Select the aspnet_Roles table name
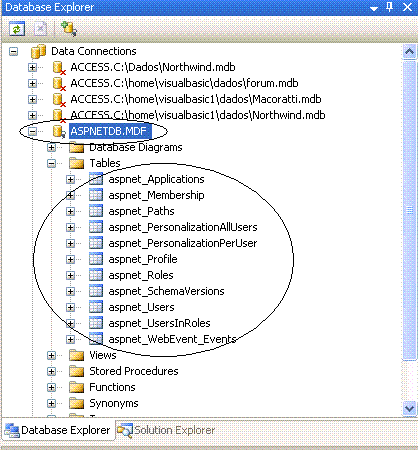Image resolution: width=418 pixels, height=450 pixels. [x=141, y=276]
